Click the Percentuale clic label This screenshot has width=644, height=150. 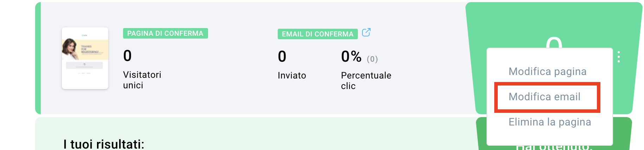(x=366, y=81)
